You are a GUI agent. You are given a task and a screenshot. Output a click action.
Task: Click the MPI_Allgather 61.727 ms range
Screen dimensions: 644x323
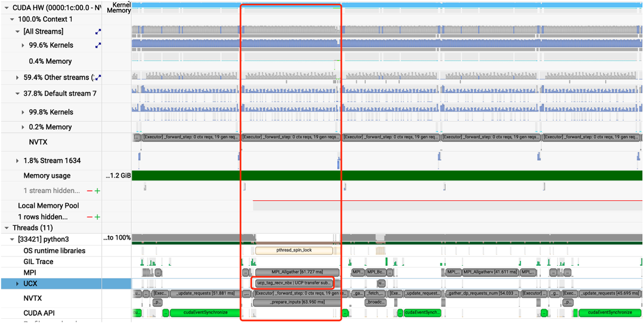[x=296, y=272]
